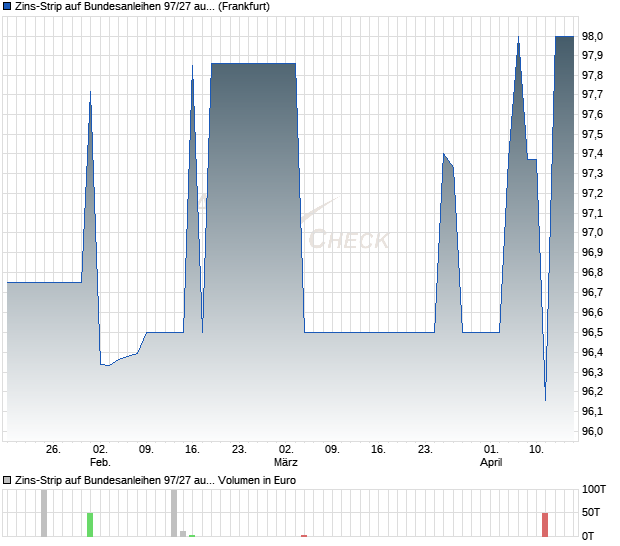
Task: Click the "10." date marker on the x-axis
Action: [537, 450]
